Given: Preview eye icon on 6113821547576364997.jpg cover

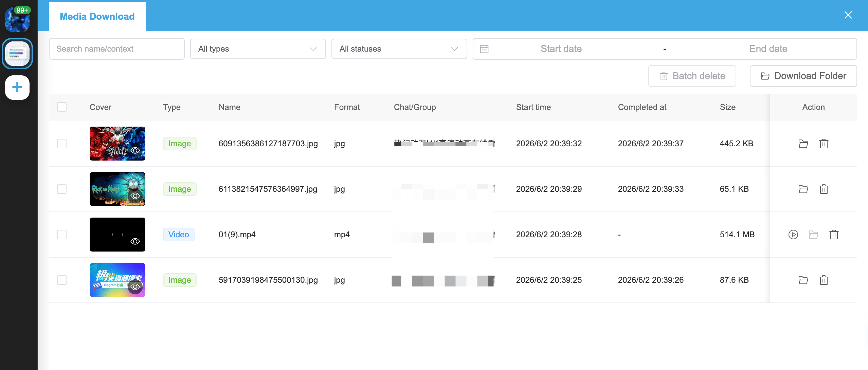Looking at the screenshot, I should 135,196.
